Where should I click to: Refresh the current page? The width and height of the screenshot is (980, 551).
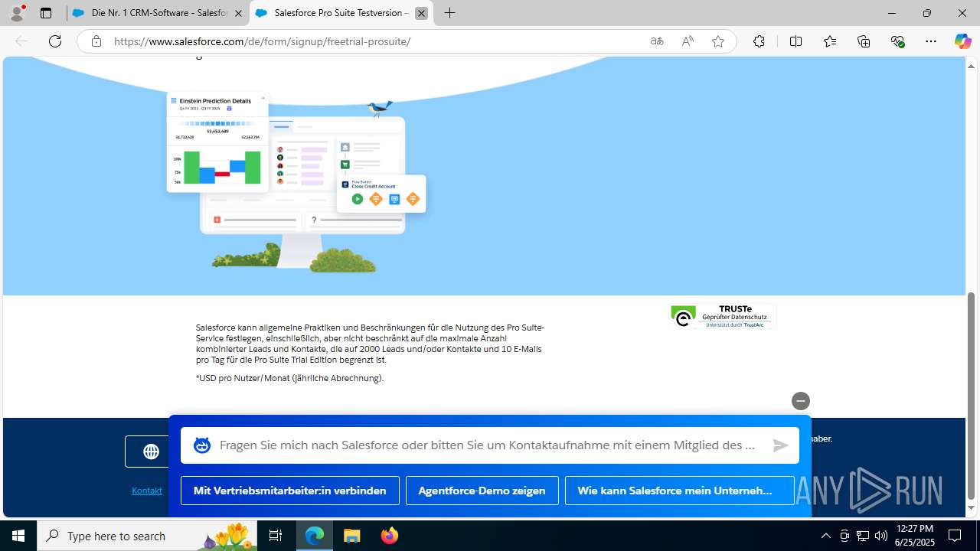click(x=55, y=41)
